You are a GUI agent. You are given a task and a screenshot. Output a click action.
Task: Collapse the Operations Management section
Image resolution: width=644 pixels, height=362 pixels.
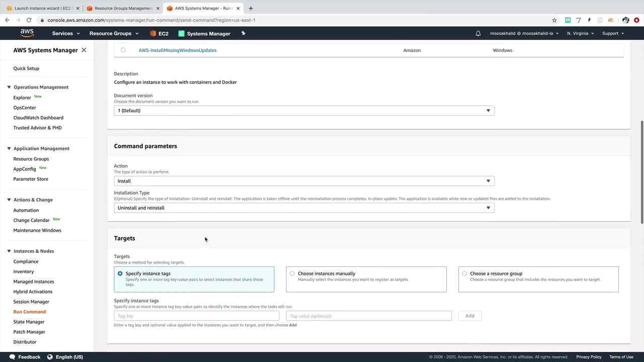[9, 87]
